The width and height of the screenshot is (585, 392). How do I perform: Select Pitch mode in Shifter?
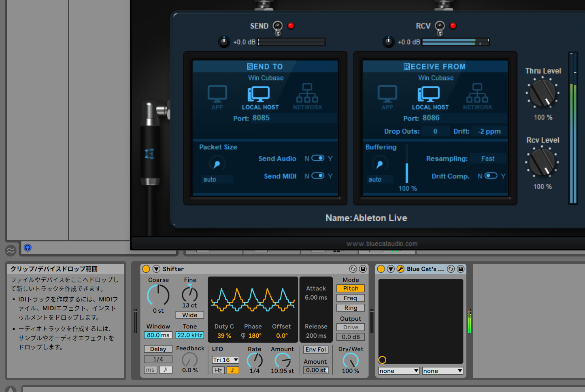click(351, 288)
